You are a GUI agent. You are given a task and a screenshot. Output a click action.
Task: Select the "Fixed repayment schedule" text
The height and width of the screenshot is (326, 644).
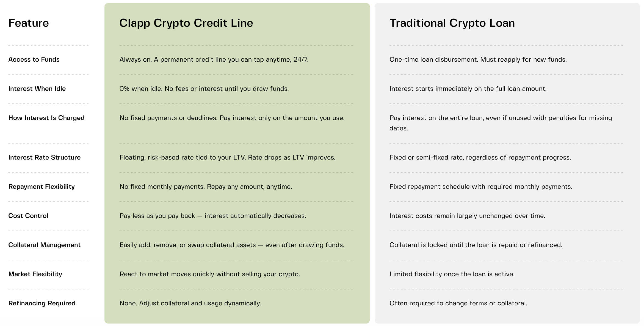coord(481,187)
